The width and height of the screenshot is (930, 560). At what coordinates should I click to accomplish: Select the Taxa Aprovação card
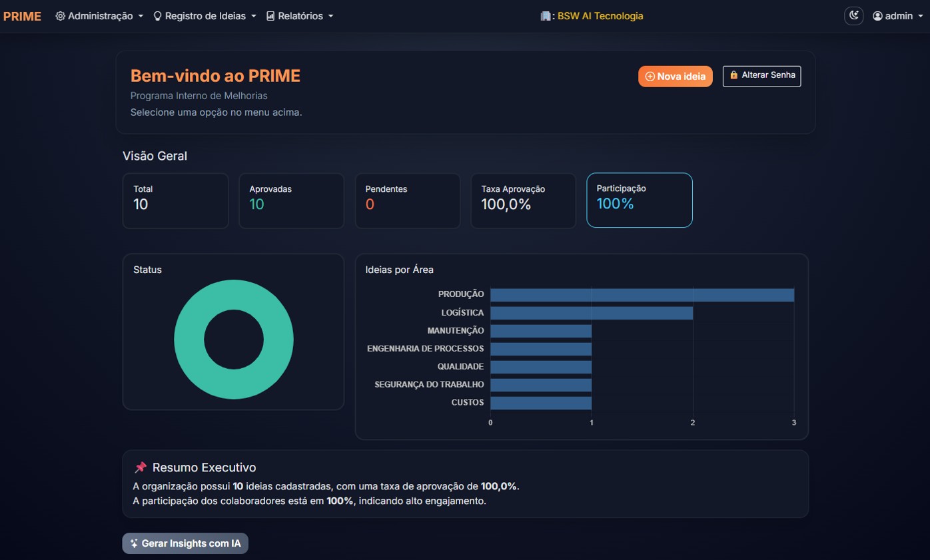click(x=524, y=200)
